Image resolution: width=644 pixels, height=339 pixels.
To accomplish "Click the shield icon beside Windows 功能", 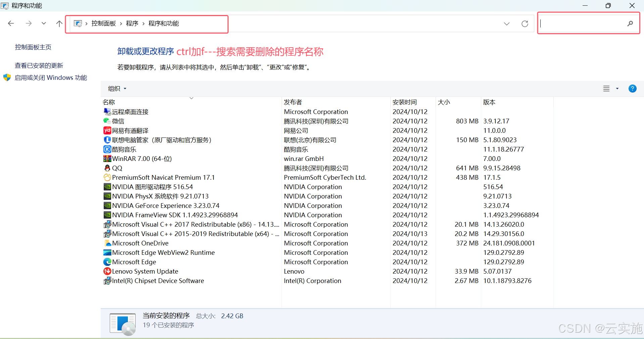I will pos(7,77).
